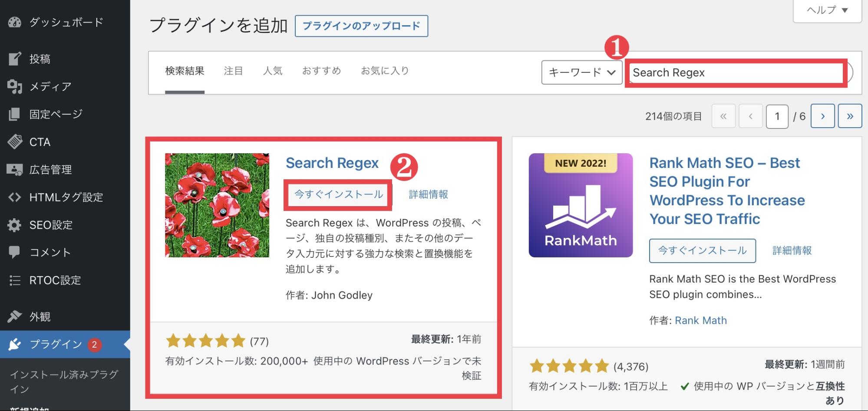Open Rank Math SEO 詳細情報 link
This screenshot has height=411, width=868.
coord(792,250)
